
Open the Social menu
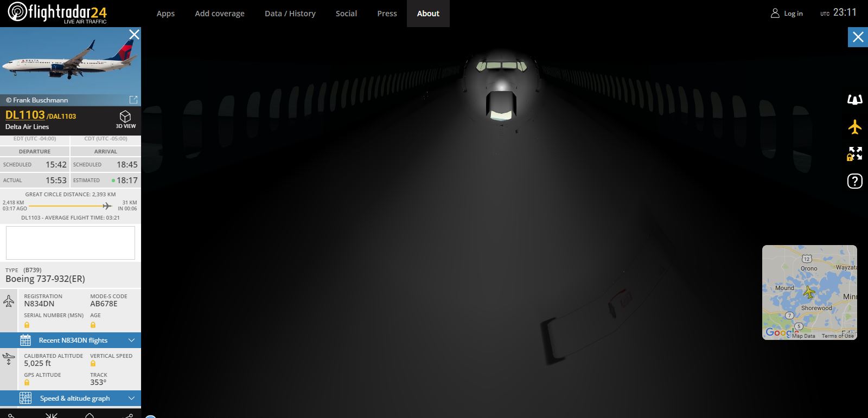346,14
